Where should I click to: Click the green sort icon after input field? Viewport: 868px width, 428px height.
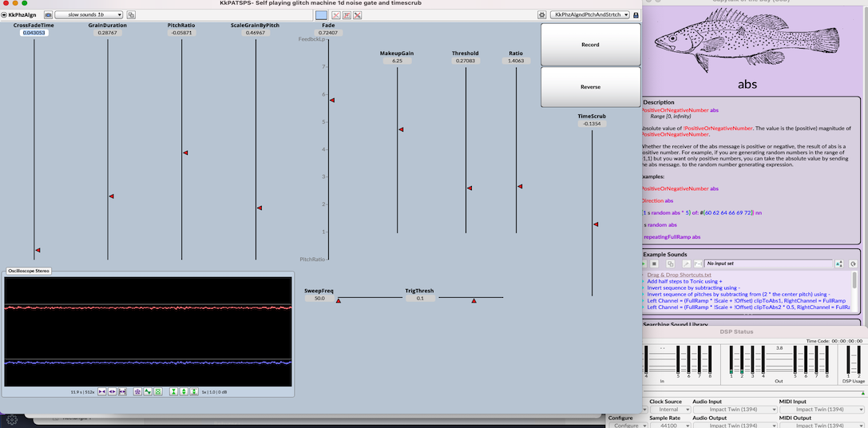[x=839, y=264]
